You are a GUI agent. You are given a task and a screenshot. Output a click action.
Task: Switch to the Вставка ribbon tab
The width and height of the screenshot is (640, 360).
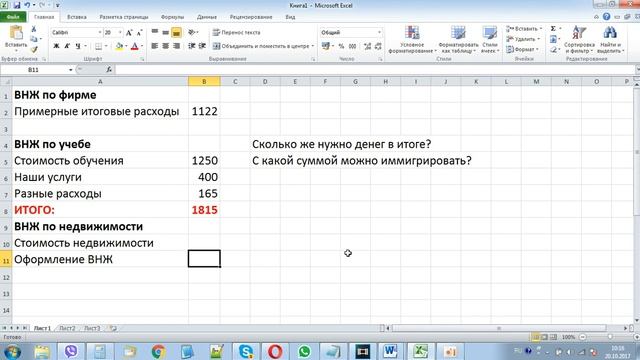pyautogui.click(x=77, y=17)
